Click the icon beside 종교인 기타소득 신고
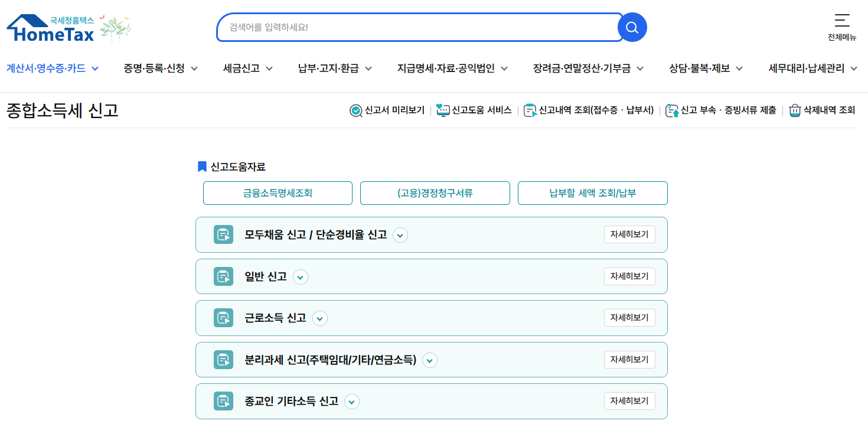Image resolution: width=868 pixels, height=427 pixels. 223,402
